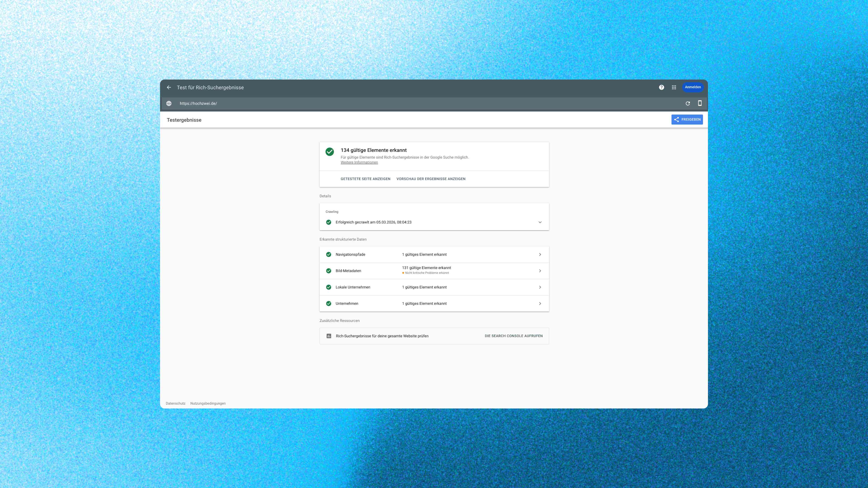The image size is (868, 488).
Task: Click GETESTETE SEITE ANZEIGEN
Action: click(365, 179)
